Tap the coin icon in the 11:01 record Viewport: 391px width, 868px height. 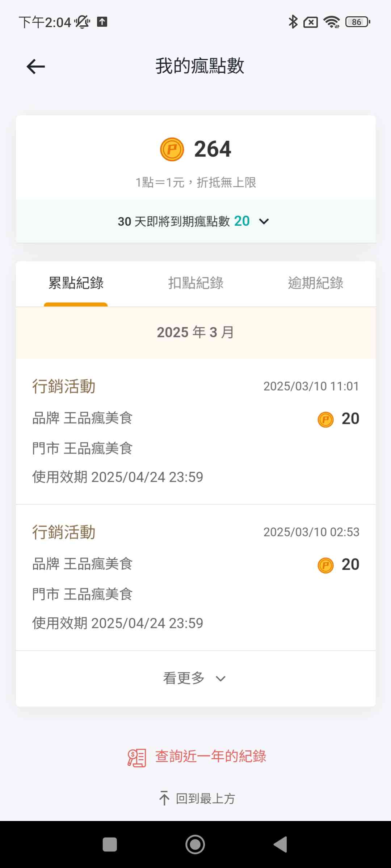click(x=325, y=420)
